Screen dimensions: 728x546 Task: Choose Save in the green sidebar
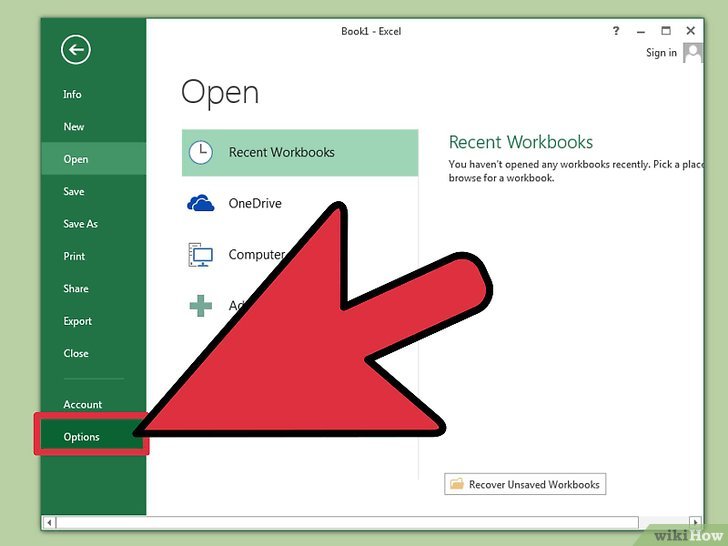coord(74,191)
